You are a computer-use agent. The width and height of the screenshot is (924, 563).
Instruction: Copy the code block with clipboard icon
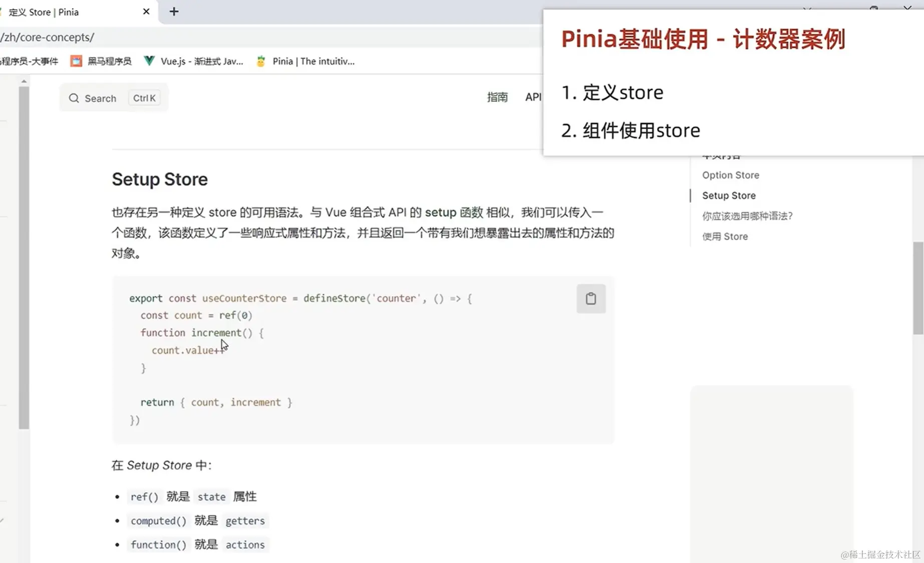591,299
